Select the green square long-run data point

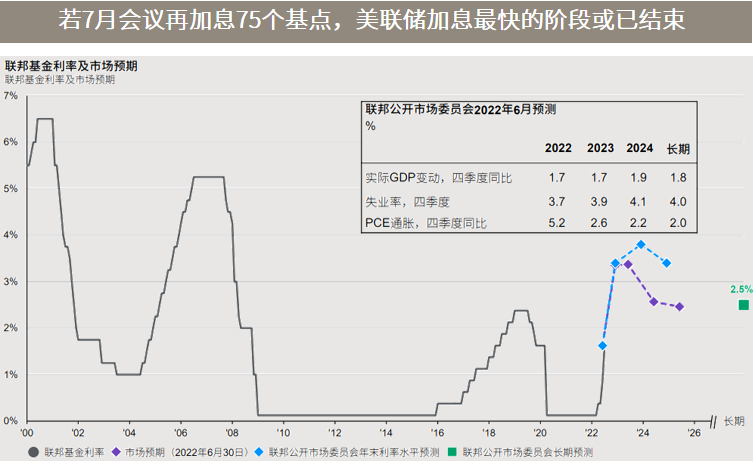tap(743, 305)
